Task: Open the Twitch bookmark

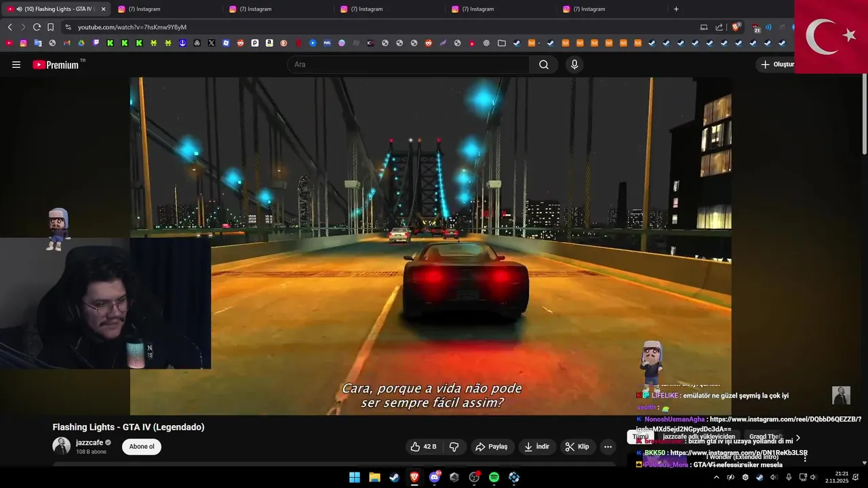Action: click(x=96, y=43)
